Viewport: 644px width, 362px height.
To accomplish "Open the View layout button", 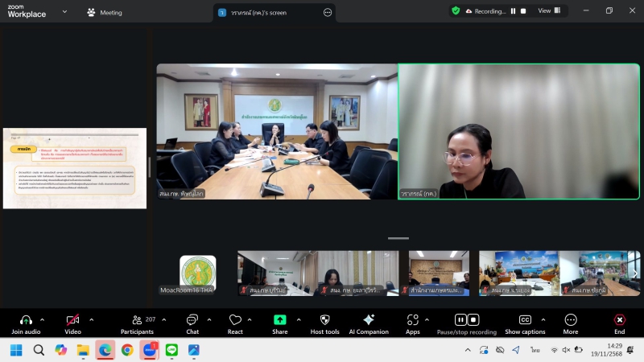I will [x=549, y=11].
